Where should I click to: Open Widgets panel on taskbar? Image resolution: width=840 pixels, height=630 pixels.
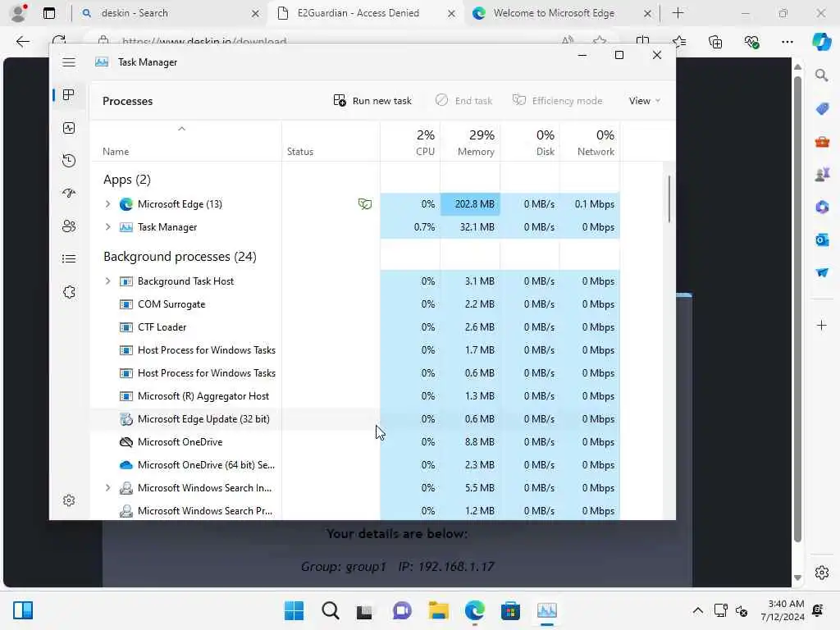23,610
